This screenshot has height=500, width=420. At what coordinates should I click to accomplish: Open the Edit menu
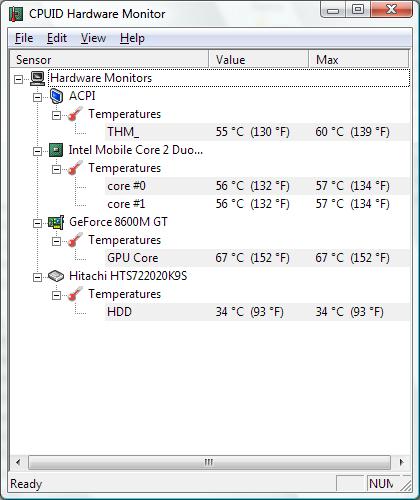(57, 38)
